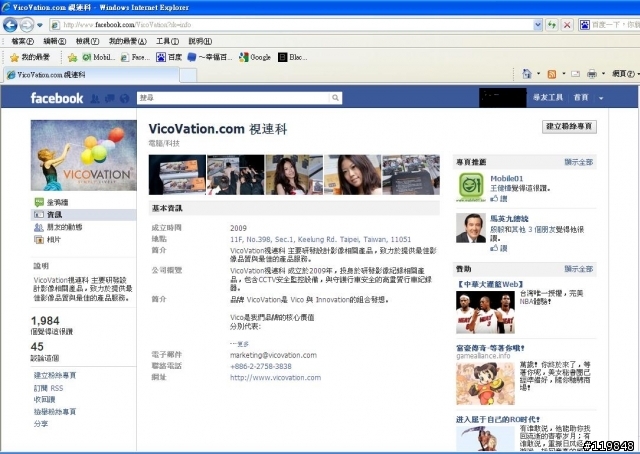Click the facebook logo
640x454 pixels.
(57, 98)
